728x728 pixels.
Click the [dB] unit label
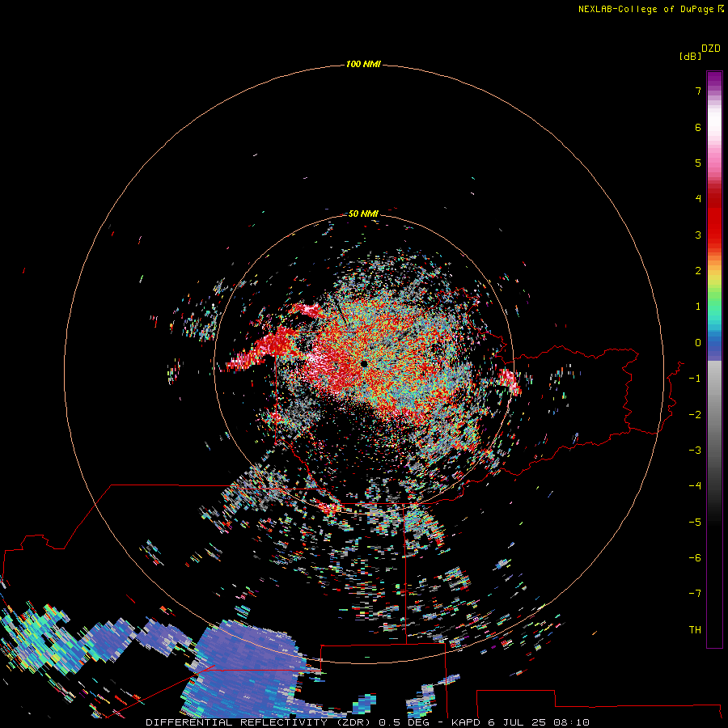(690, 56)
